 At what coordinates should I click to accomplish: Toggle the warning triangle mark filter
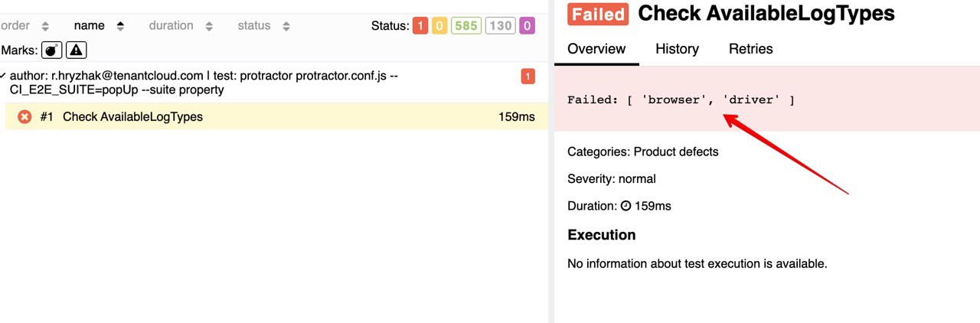pyautogui.click(x=76, y=50)
